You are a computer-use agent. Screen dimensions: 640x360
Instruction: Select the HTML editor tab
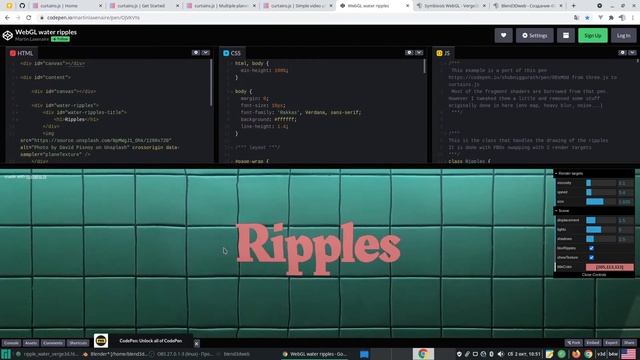pyautogui.click(x=21, y=53)
